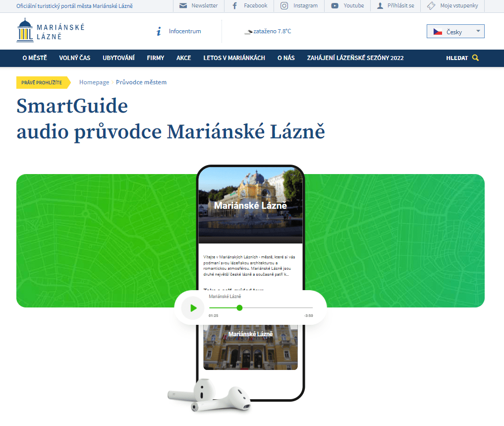Click the Homepage breadcrumb link
The height and width of the screenshot is (426, 504).
tap(94, 82)
